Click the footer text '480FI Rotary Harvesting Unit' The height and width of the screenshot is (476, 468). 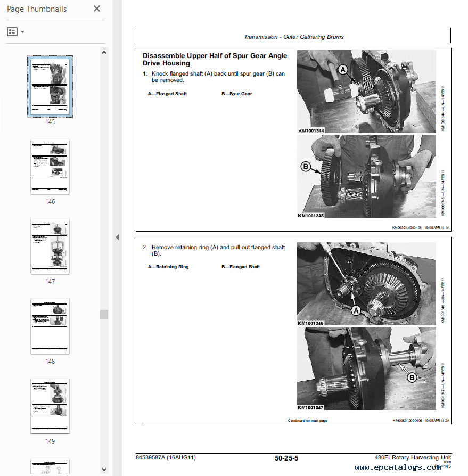pos(413,457)
